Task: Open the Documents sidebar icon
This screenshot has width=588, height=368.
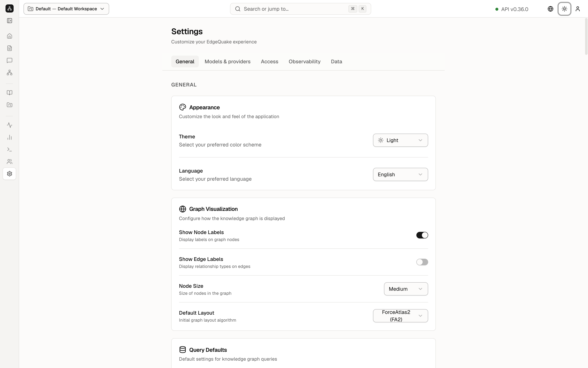Action: pos(10,48)
